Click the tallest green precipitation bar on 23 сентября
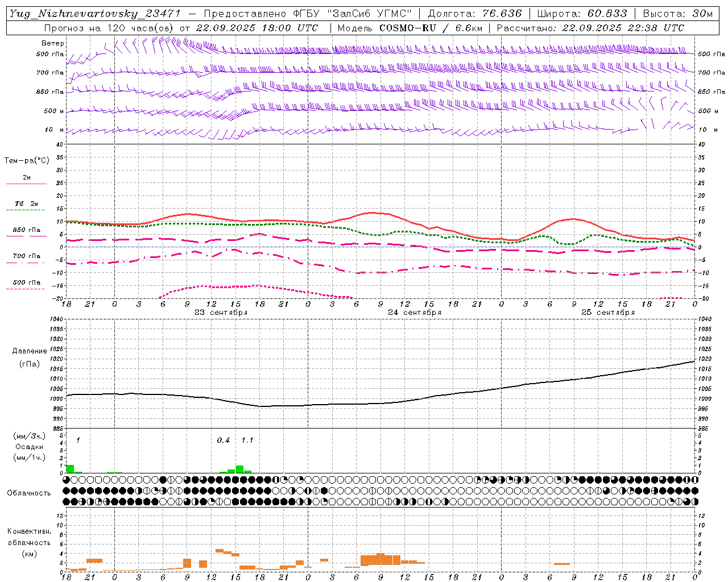 coord(239,469)
